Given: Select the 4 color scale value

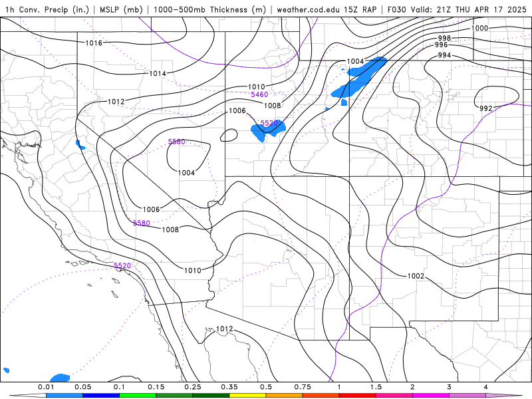Looking at the screenshot, I should 486,387.
